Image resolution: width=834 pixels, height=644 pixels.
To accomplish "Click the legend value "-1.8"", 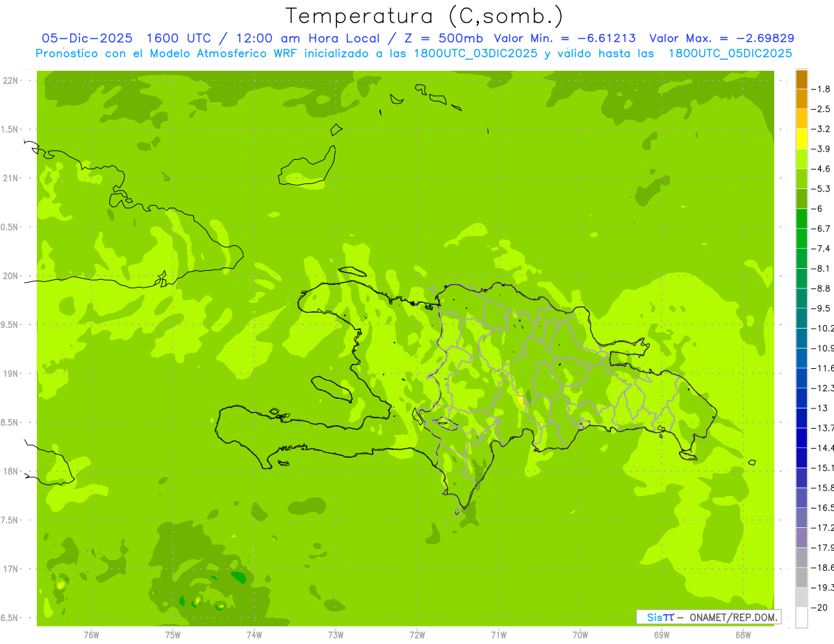I will [821, 89].
